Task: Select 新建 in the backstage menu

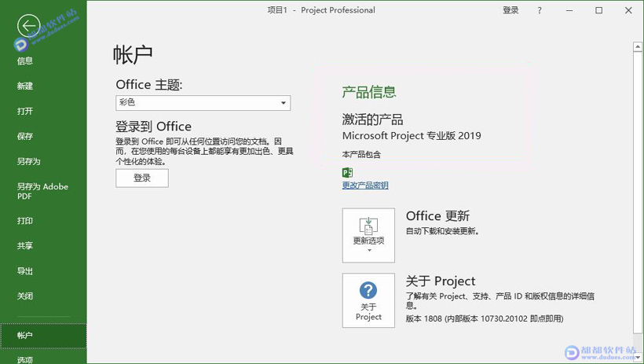Action: click(x=25, y=86)
